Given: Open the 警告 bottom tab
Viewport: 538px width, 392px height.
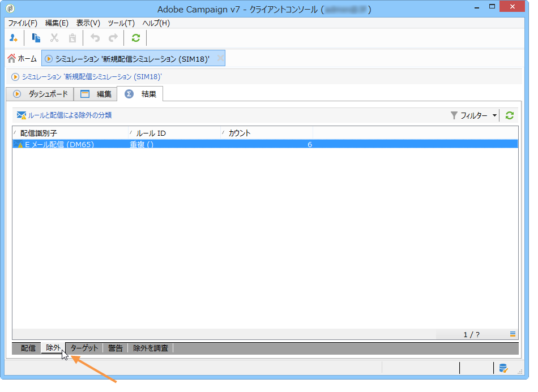Looking at the screenshot, I should click(x=116, y=348).
